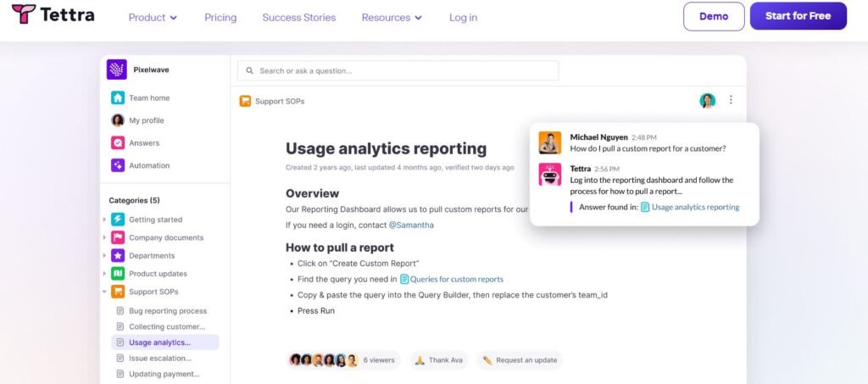The height and width of the screenshot is (384, 868).
Task: Click the Issue escalation page icon
Action: (x=120, y=358)
